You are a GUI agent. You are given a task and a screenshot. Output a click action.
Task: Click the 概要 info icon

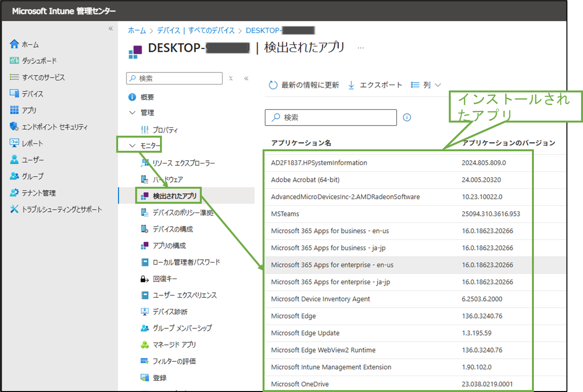[132, 97]
